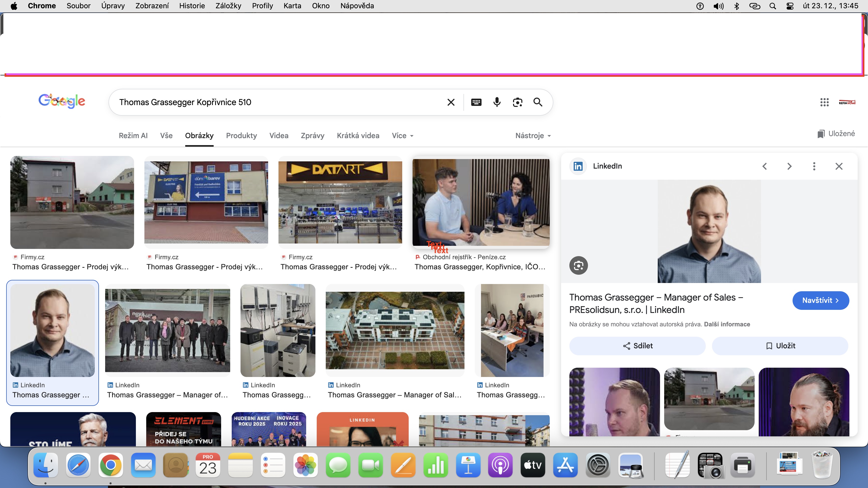This screenshot has height=488, width=868.
Task: Open related building image in preview panel
Action: tap(709, 399)
